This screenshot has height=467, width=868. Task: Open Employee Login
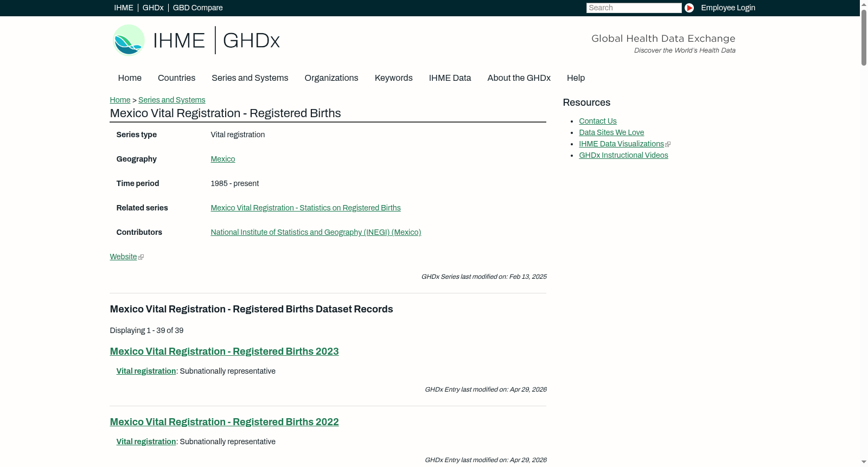pyautogui.click(x=728, y=8)
